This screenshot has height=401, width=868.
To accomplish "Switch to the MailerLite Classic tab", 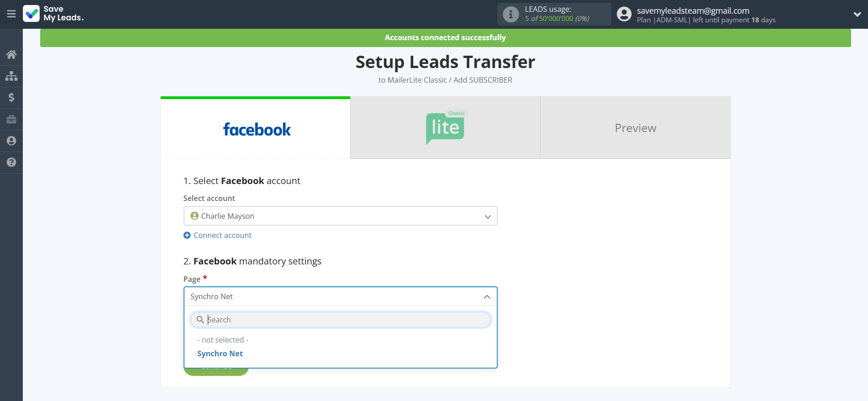I will tap(445, 128).
